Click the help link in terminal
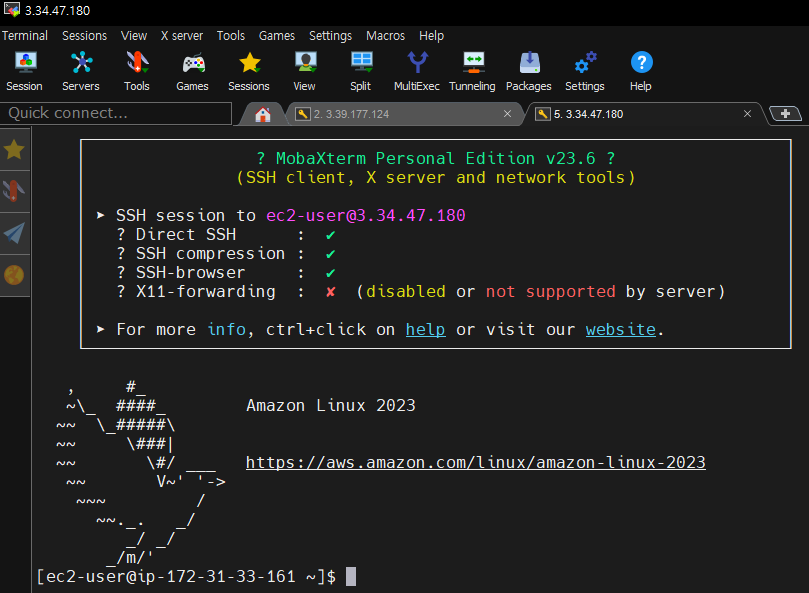809x593 pixels. [426, 329]
